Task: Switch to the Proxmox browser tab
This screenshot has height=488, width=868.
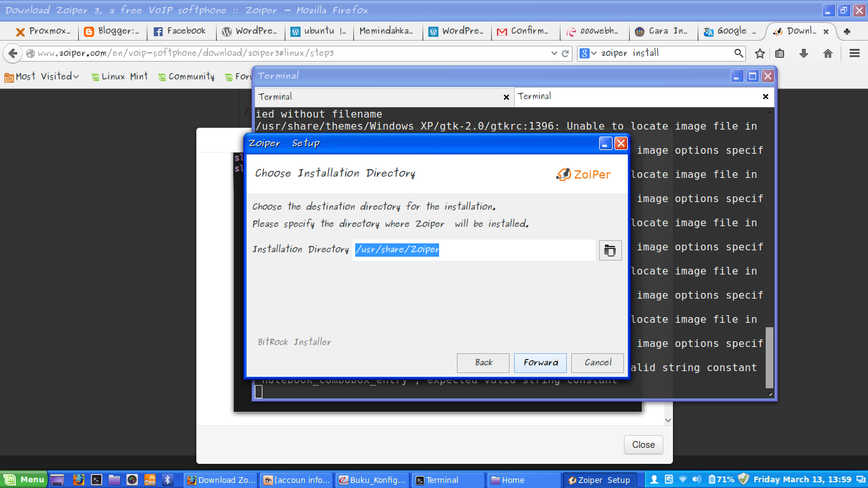Action: (43, 31)
